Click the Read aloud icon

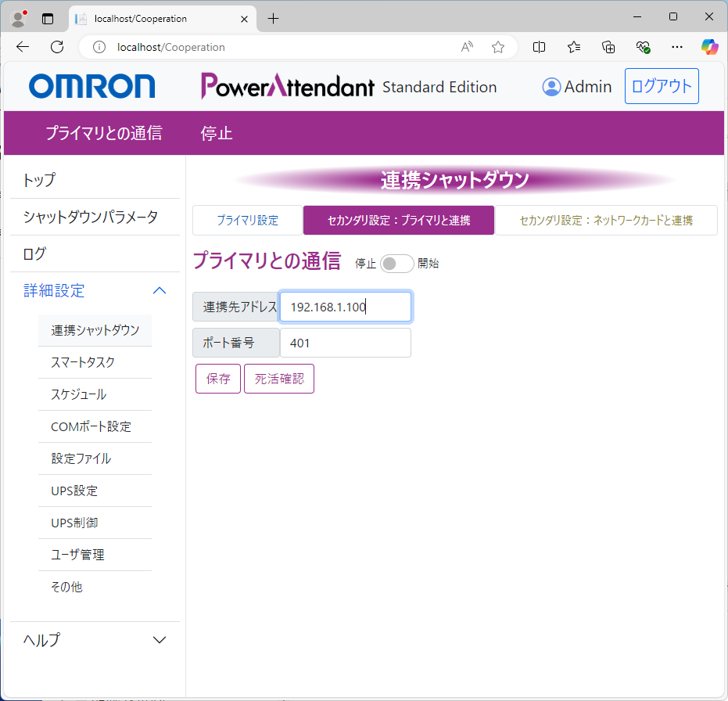coord(468,47)
